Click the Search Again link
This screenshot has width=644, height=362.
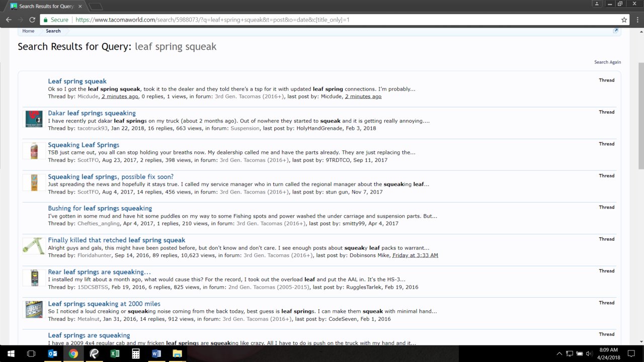pos(607,62)
